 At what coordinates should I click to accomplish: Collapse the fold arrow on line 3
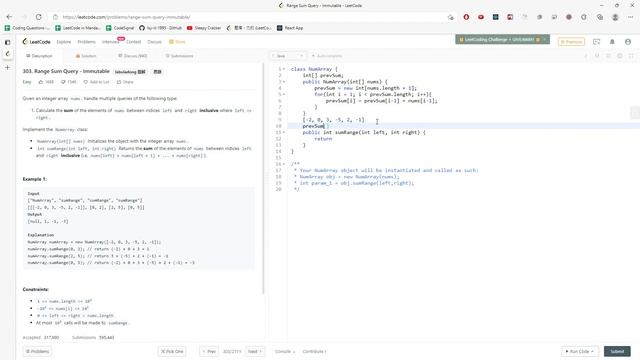point(284,82)
